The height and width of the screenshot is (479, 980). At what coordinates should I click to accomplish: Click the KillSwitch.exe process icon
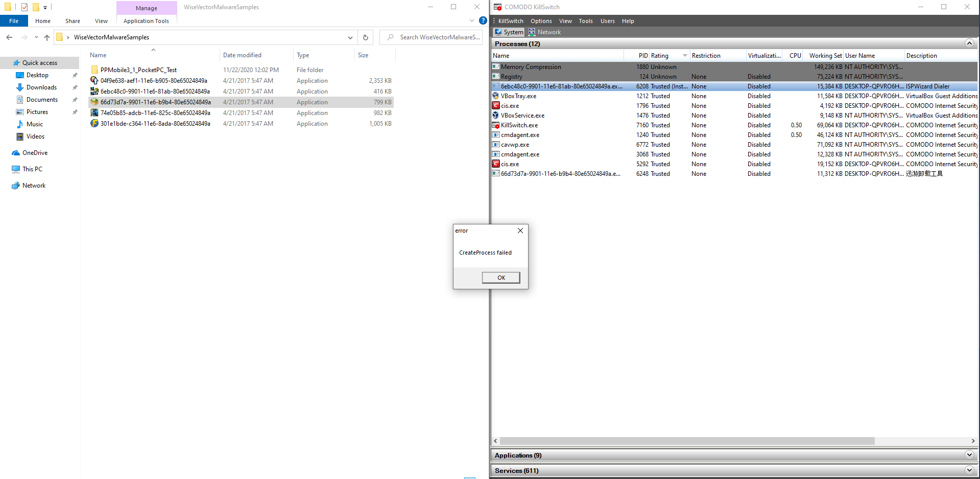tap(495, 125)
